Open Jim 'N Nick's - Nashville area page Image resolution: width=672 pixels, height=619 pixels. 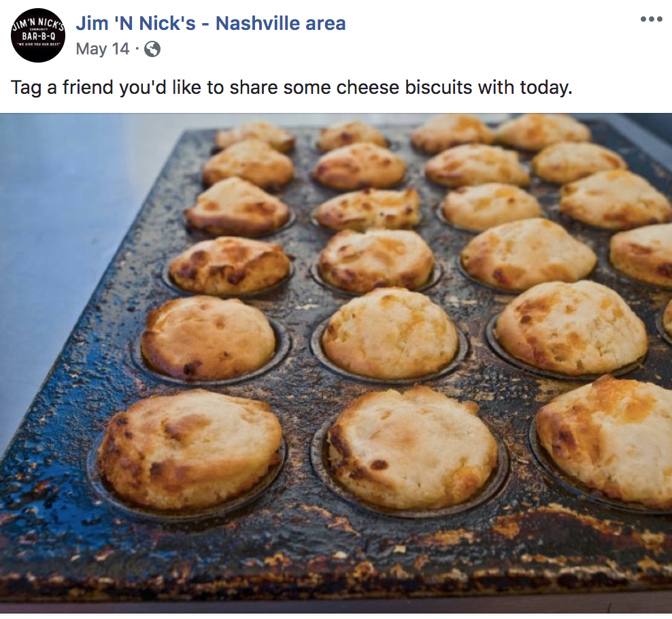click(210, 23)
